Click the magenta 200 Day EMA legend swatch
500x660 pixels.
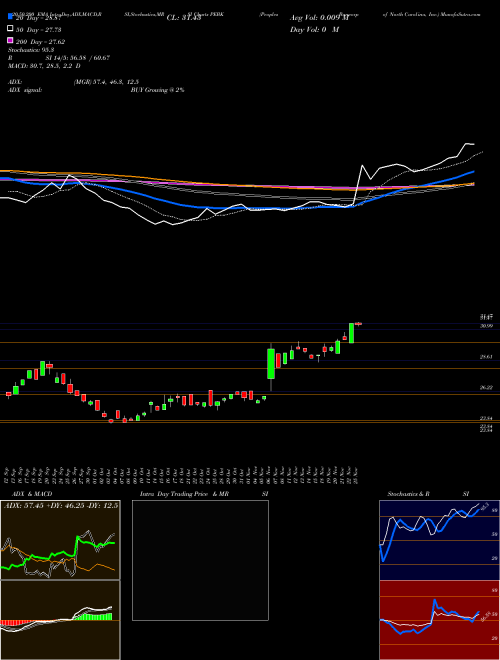click(11, 41)
